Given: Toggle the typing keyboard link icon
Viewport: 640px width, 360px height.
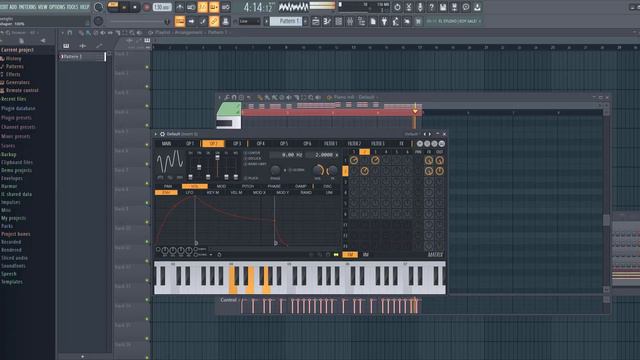Looking at the screenshot, I should pos(214,21).
